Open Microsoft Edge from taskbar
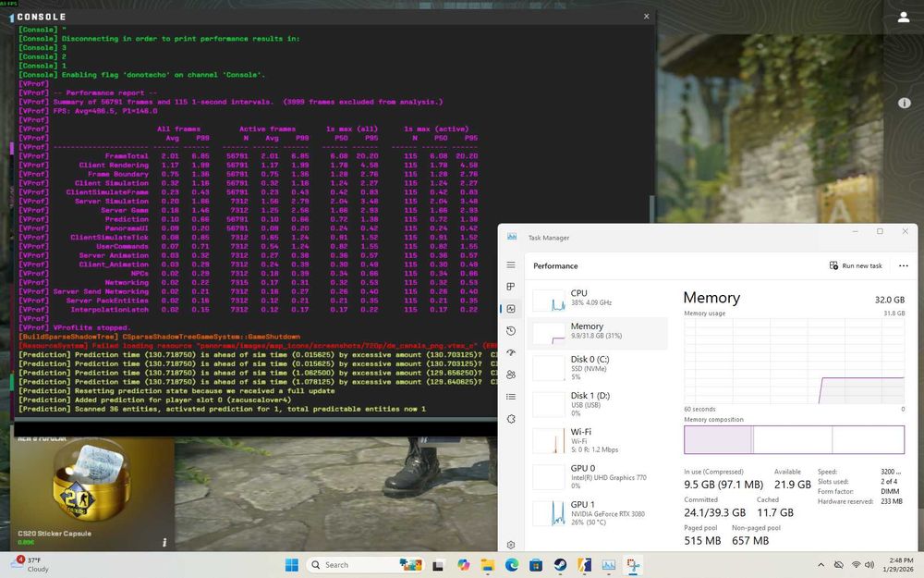 click(512, 565)
